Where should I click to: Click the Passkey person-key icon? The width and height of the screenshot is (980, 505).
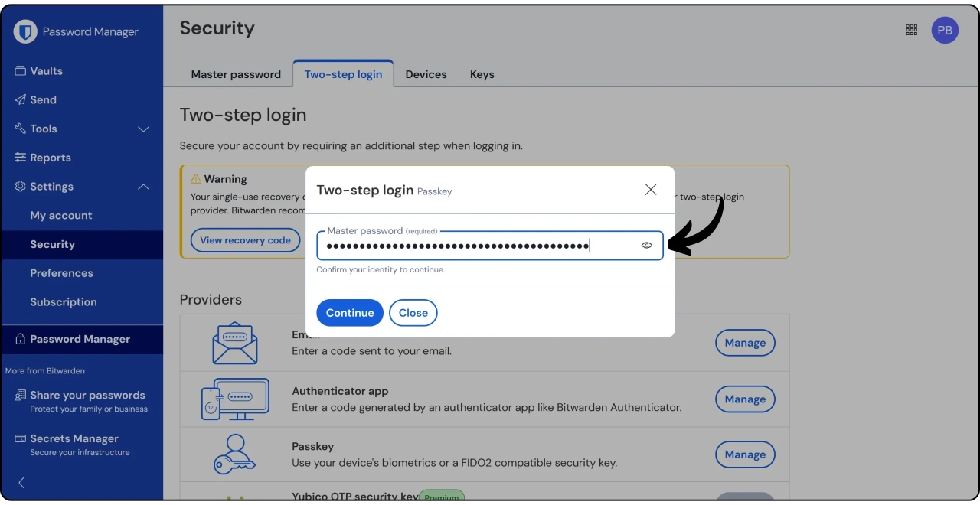pyautogui.click(x=235, y=454)
